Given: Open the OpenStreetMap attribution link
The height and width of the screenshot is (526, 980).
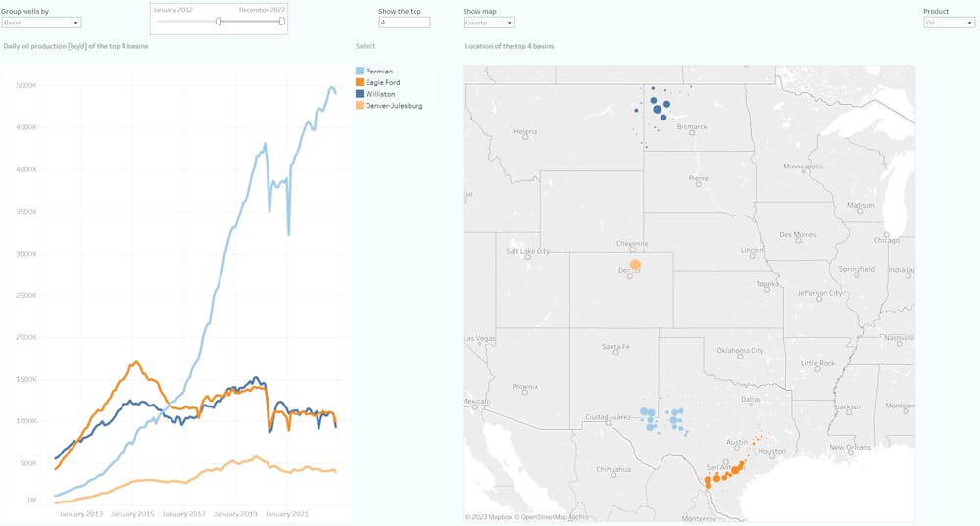Looking at the screenshot, I should (x=555, y=516).
